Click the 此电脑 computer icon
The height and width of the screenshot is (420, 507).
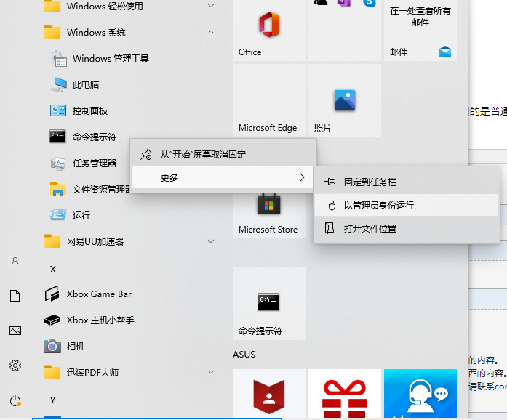[x=58, y=84]
